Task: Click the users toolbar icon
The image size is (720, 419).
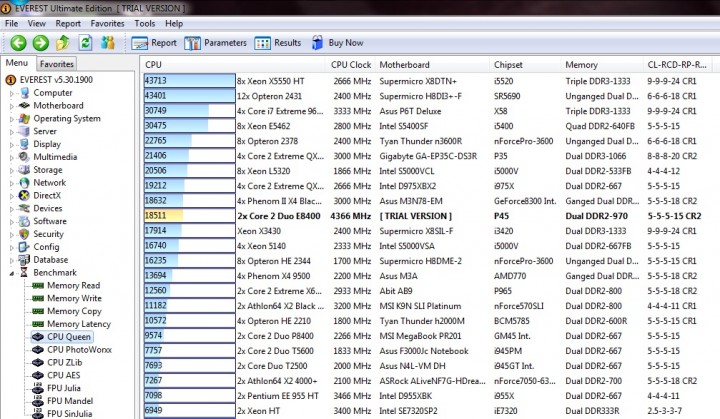Action: [x=108, y=43]
